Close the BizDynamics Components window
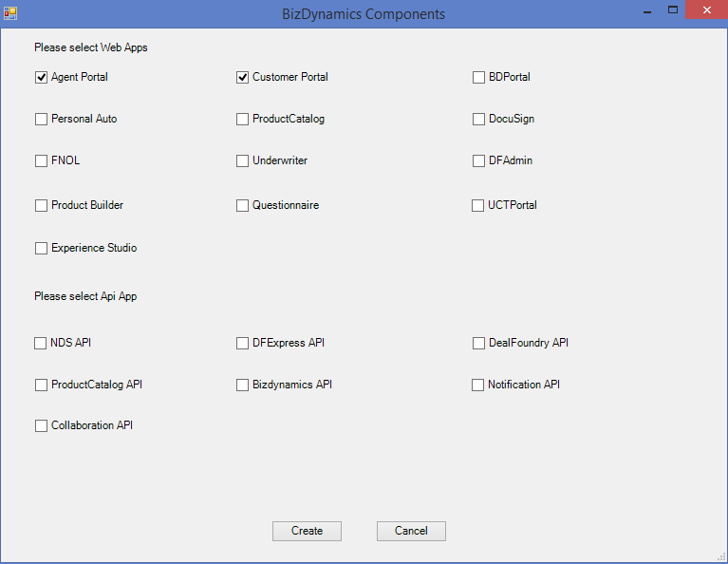 click(x=706, y=9)
